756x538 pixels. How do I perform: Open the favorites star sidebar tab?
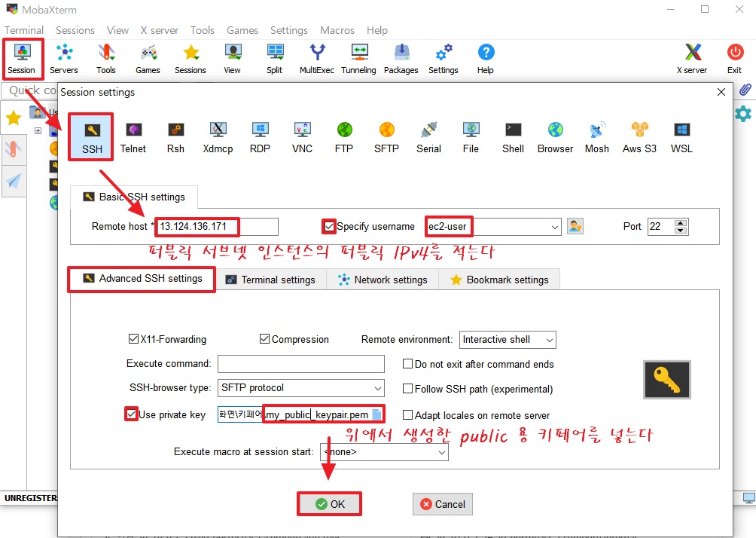(x=14, y=118)
